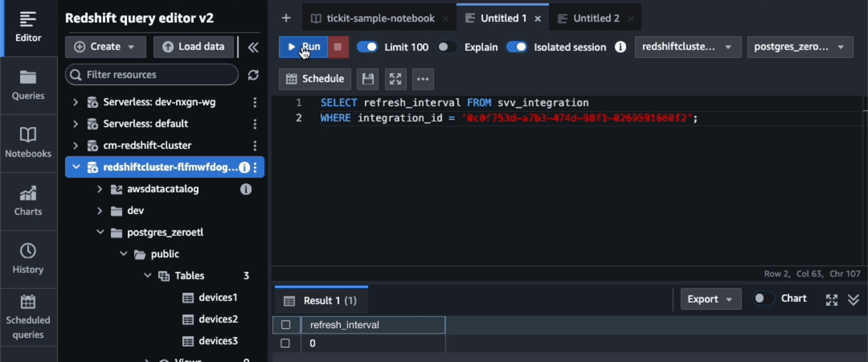
Task: Click the Schedule button
Action: click(x=315, y=79)
